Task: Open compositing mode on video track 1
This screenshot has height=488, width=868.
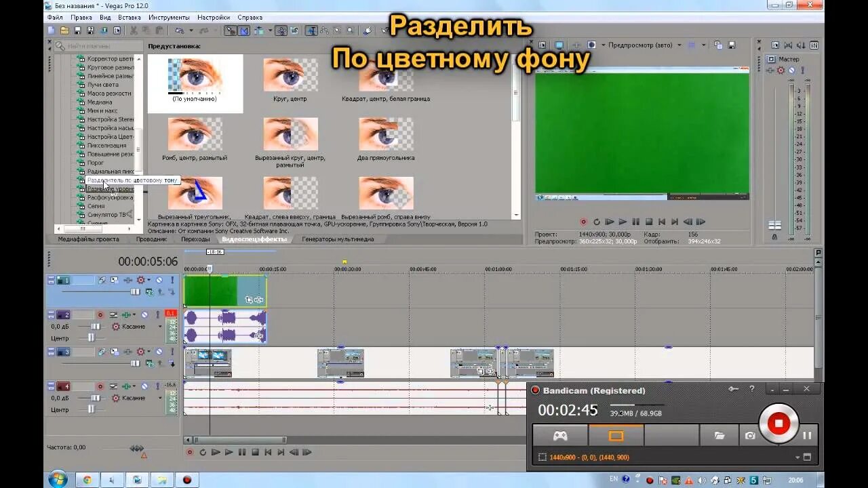Action: (150, 291)
